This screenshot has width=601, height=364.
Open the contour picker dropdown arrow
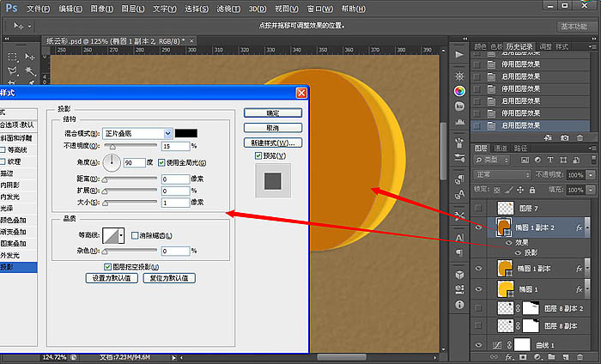[121, 235]
